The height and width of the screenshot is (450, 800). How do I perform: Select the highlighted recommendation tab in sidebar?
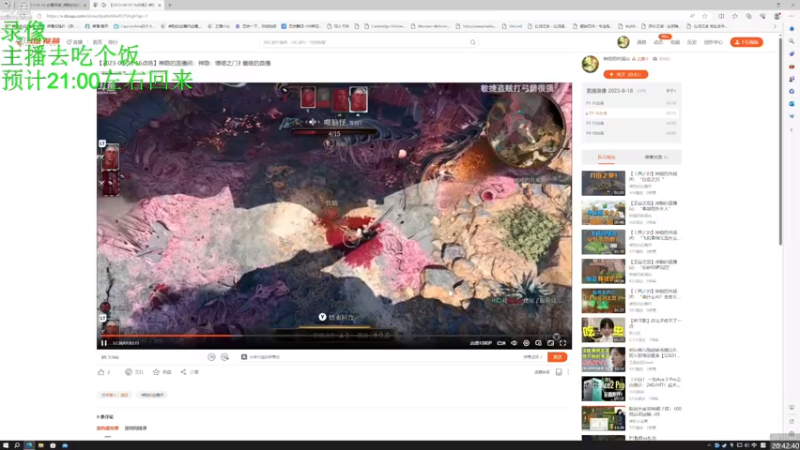coord(606,157)
